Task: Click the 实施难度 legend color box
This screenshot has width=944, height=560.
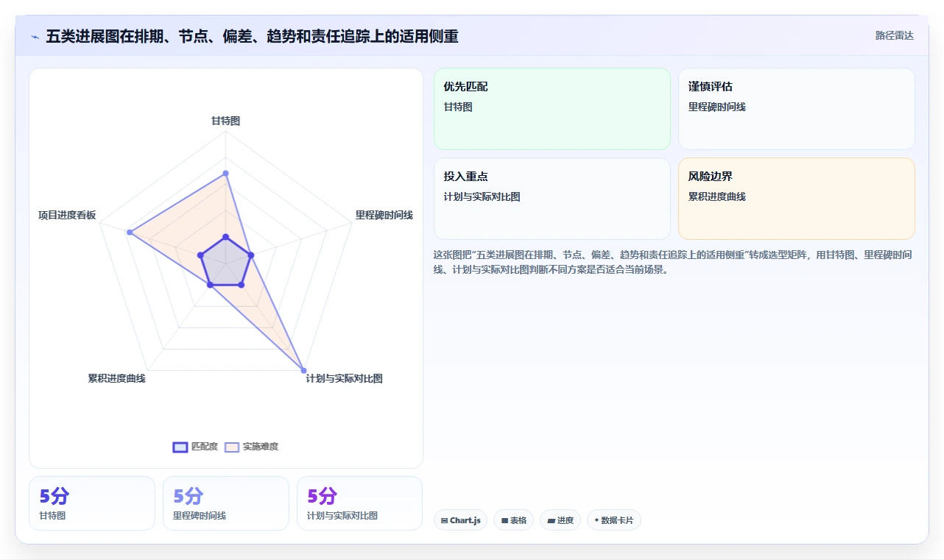Action: coord(232,447)
